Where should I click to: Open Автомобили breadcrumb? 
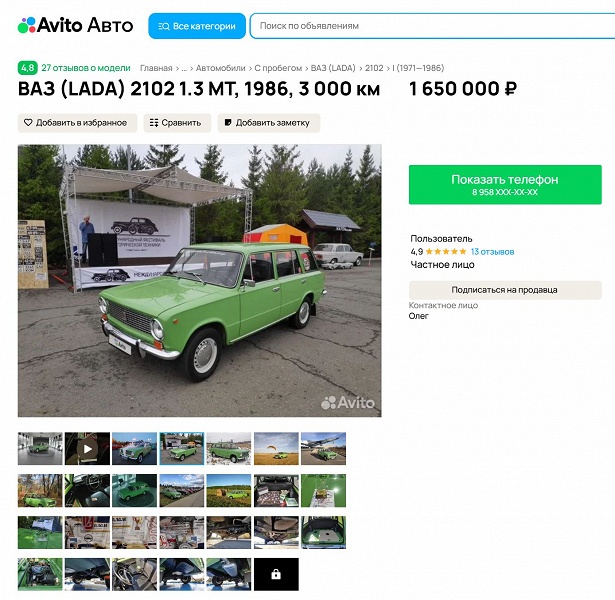220,68
